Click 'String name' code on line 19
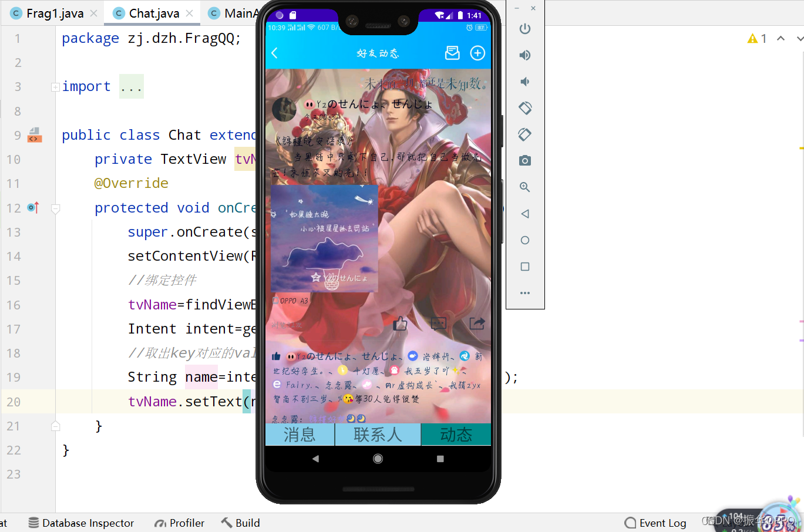Image resolution: width=804 pixels, height=532 pixels. tap(173, 377)
